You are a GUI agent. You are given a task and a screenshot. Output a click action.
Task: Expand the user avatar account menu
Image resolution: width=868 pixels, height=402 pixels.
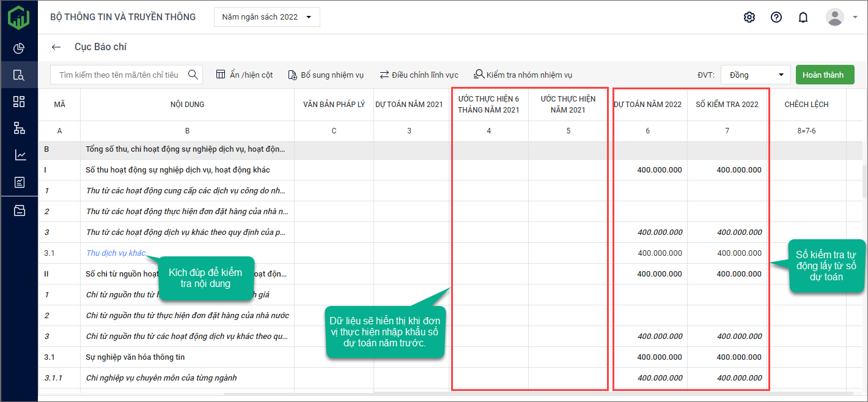click(842, 17)
